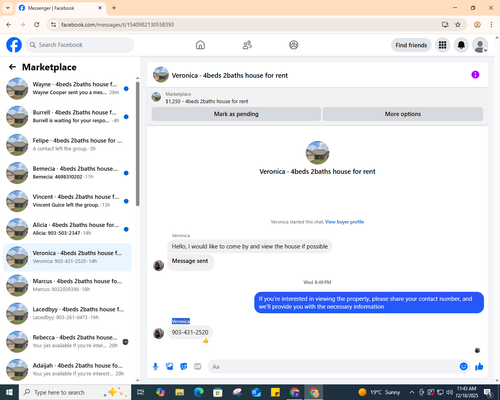This screenshot has height=400, width=500.
Task: Reload the browser page
Action: [37, 25]
